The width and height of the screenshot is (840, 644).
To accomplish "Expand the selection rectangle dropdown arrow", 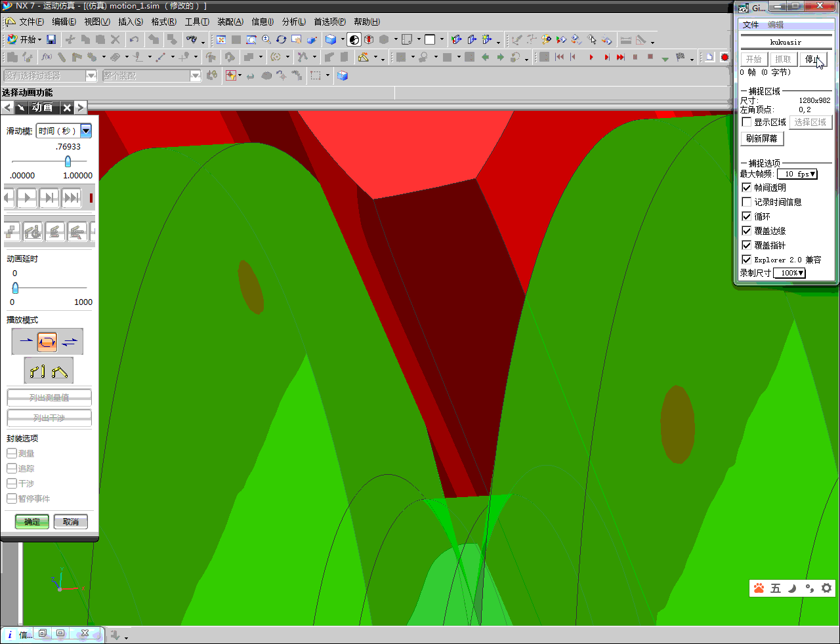I will 327,75.
